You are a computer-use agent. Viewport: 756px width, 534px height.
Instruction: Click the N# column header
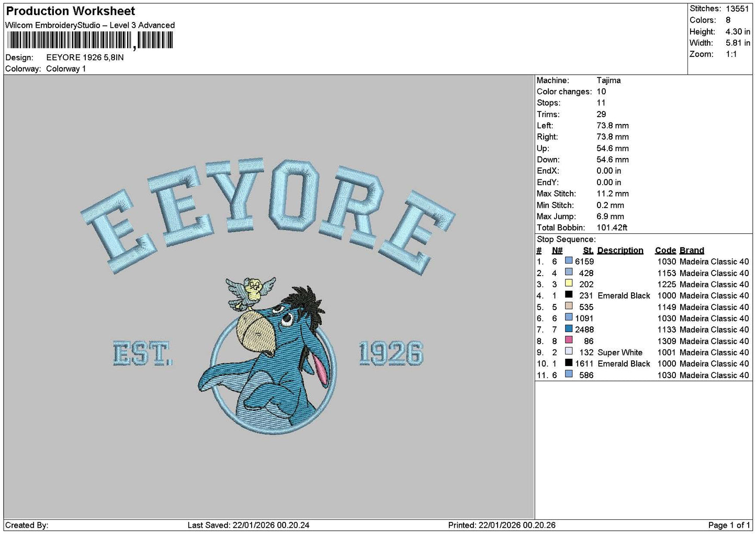(557, 251)
